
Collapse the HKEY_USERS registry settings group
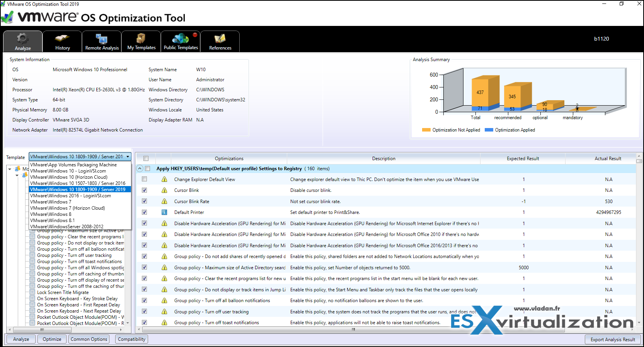140,169
